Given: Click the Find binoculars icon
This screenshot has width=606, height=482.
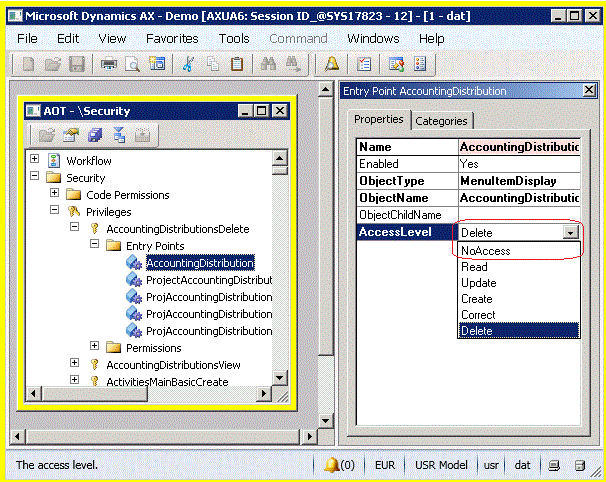Looking at the screenshot, I should point(268,64).
